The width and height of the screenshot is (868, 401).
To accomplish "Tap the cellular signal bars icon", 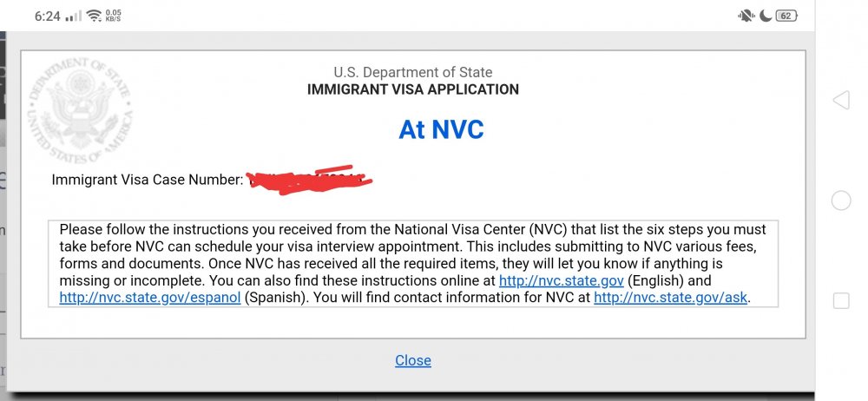I will pos(73,16).
